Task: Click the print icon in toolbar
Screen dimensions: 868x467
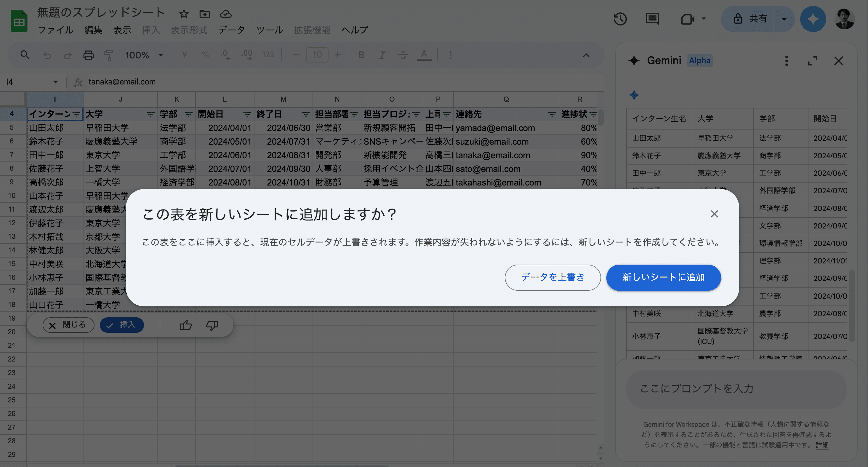Action: pos(88,55)
